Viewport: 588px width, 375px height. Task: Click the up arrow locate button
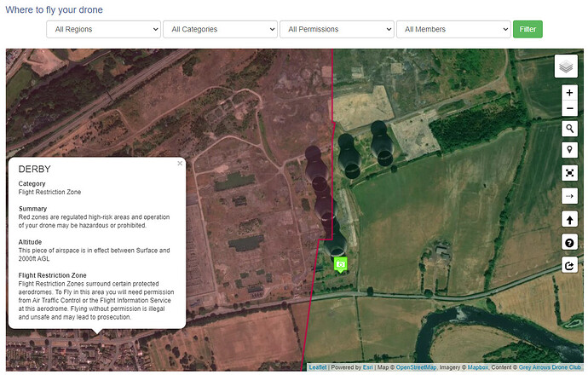(569, 219)
